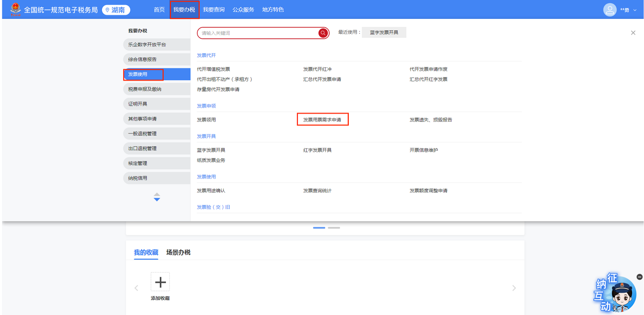Expand the user account dropdown chevron
This screenshot has width=644, height=315.
pos(635,10)
